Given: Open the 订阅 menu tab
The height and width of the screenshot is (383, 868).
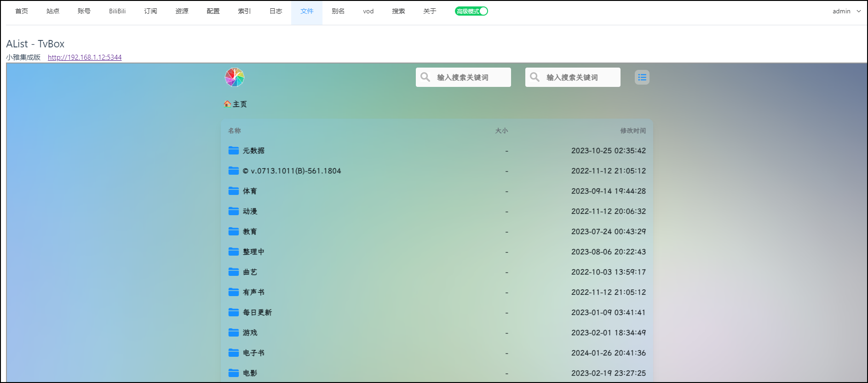Looking at the screenshot, I should pos(150,11).
